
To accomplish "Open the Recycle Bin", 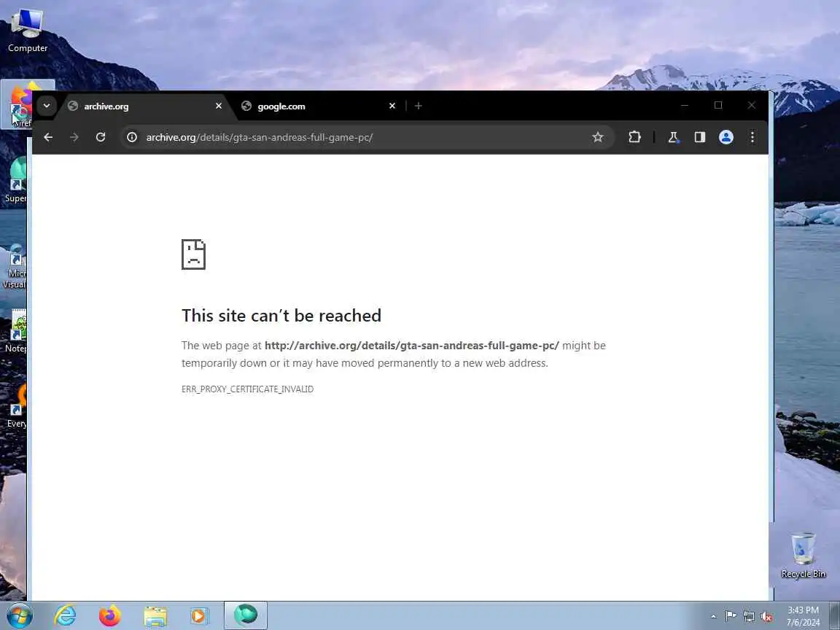I will (803, 556).
